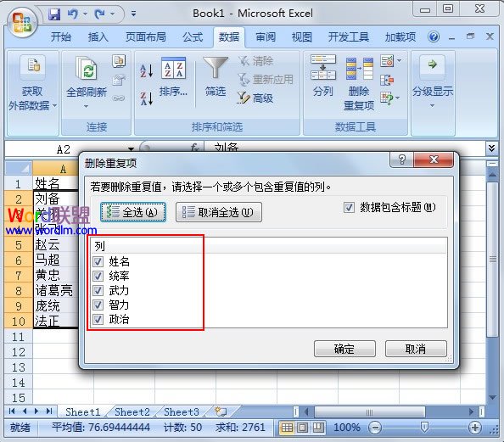Click 全选(A) select all button
Image resolution: width=504 pixels, height=442 pixels.
point(133,212)
